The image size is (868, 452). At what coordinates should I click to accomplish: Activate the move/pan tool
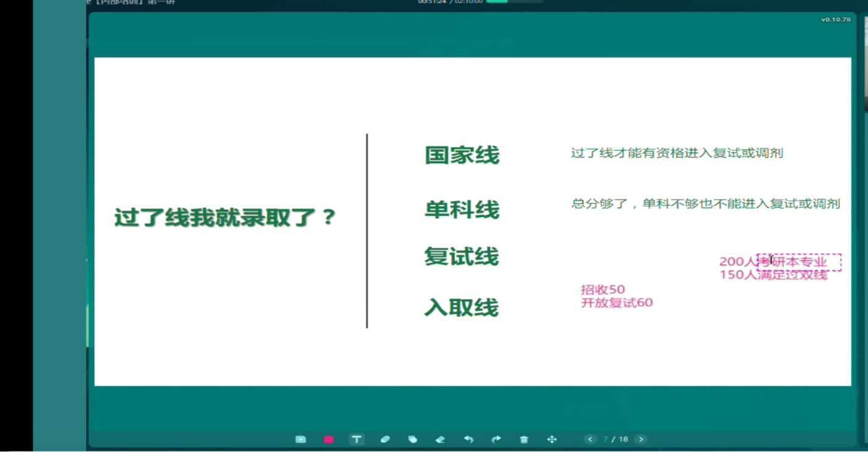point(552,439)
